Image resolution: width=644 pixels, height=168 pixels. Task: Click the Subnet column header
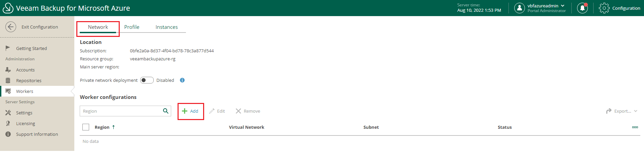(371, 127)
